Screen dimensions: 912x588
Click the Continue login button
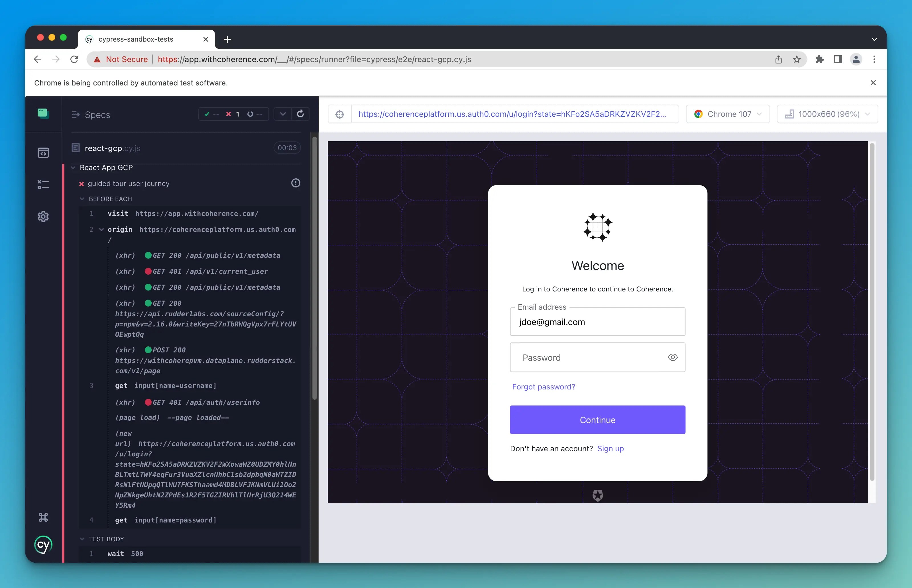tap(597, 420)
